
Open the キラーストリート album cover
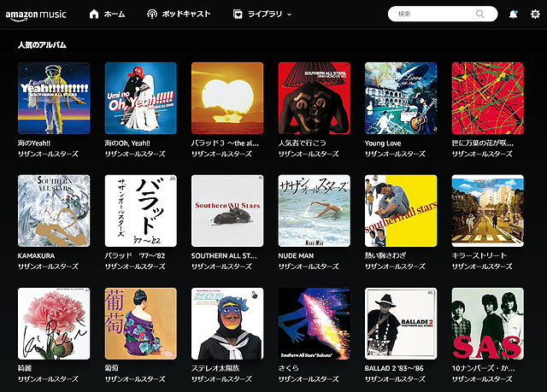488,211
